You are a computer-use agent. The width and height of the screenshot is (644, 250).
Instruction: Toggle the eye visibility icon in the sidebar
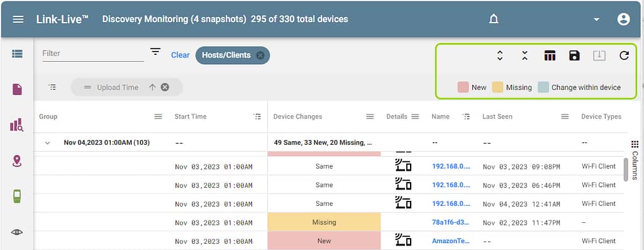[17, 232]
